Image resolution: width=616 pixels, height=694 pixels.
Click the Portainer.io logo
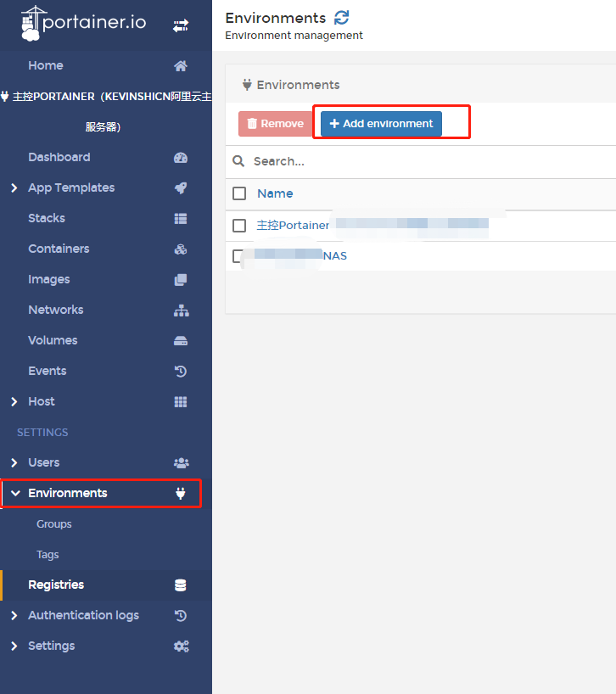(84, 23)
